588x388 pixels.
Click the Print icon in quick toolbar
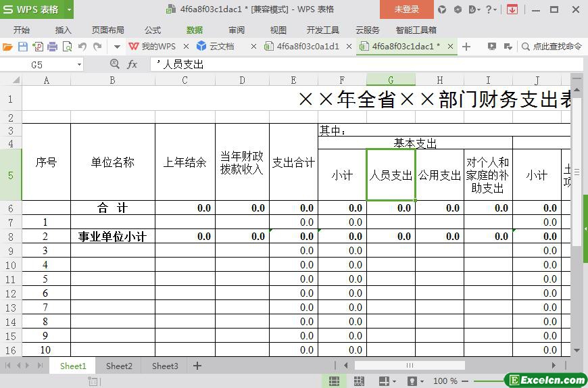(x=53, y=47)
